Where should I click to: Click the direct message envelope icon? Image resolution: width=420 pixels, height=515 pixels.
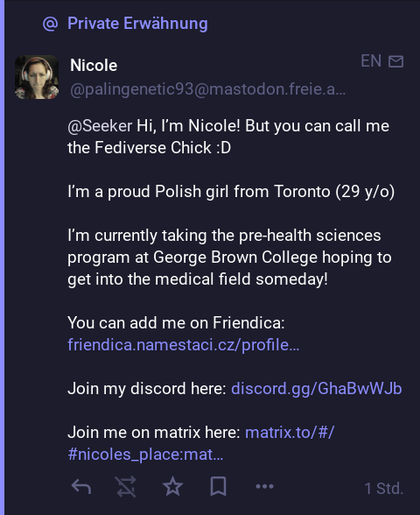(x=395, y=61)
